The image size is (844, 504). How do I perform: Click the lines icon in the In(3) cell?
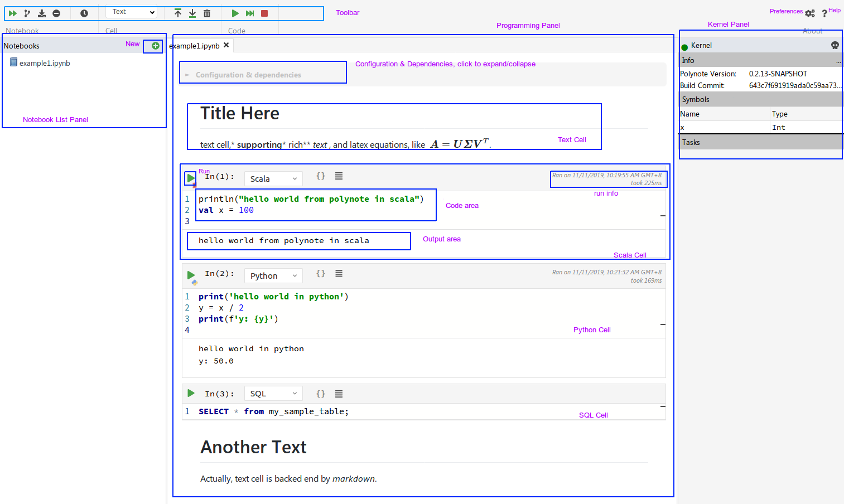[x=339, y=394]
